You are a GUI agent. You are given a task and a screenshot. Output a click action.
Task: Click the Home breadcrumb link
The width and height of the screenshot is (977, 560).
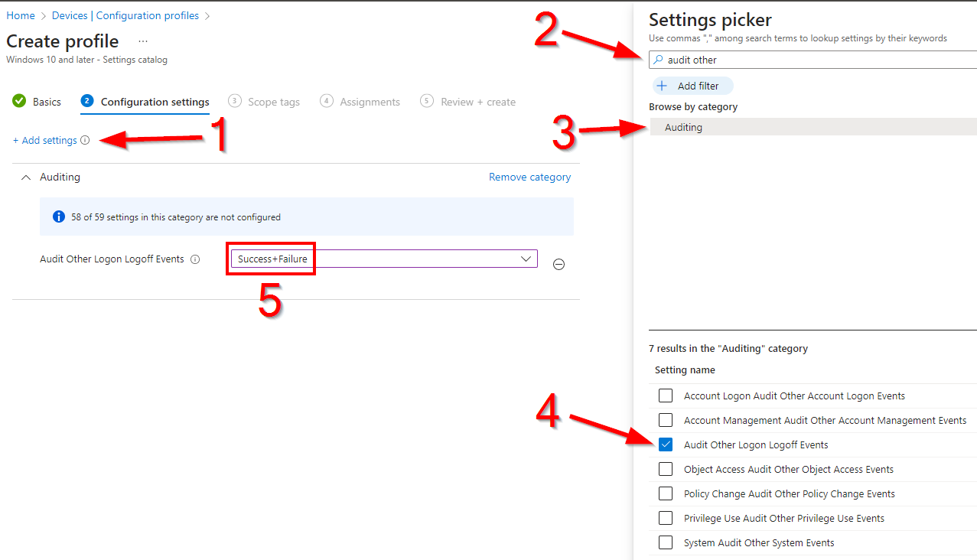[21, 15]
